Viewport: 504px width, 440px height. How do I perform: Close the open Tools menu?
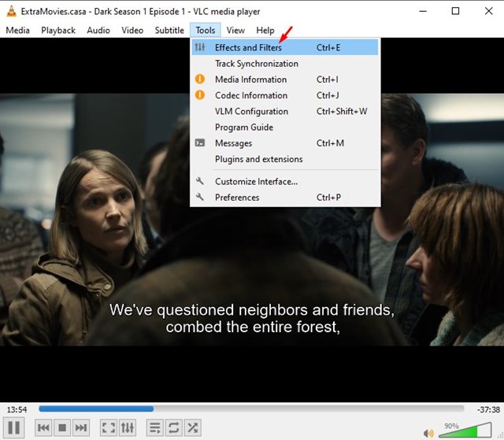click(x=205, y=30)
